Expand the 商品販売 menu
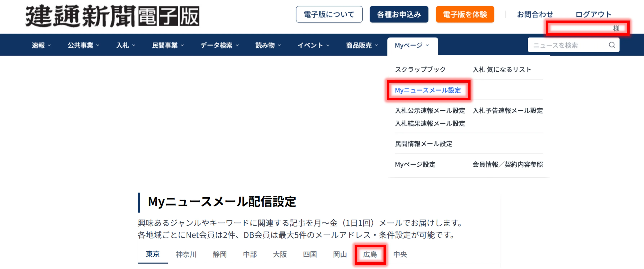 point(362,45)
